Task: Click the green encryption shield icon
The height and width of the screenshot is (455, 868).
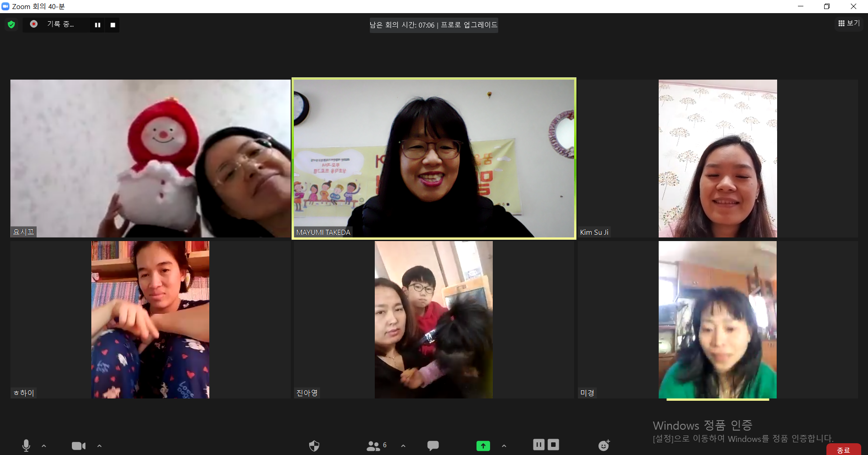Action: point(11,24)
